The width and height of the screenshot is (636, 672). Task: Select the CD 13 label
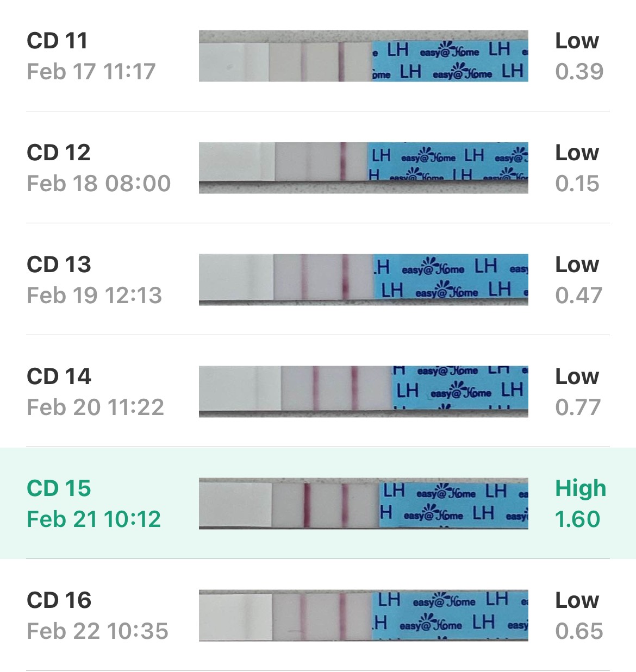pyautogui.click(x=59, y=265)
